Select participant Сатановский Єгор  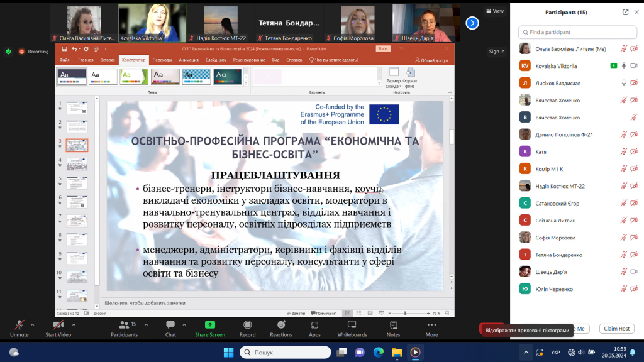(x=577, y=203)
